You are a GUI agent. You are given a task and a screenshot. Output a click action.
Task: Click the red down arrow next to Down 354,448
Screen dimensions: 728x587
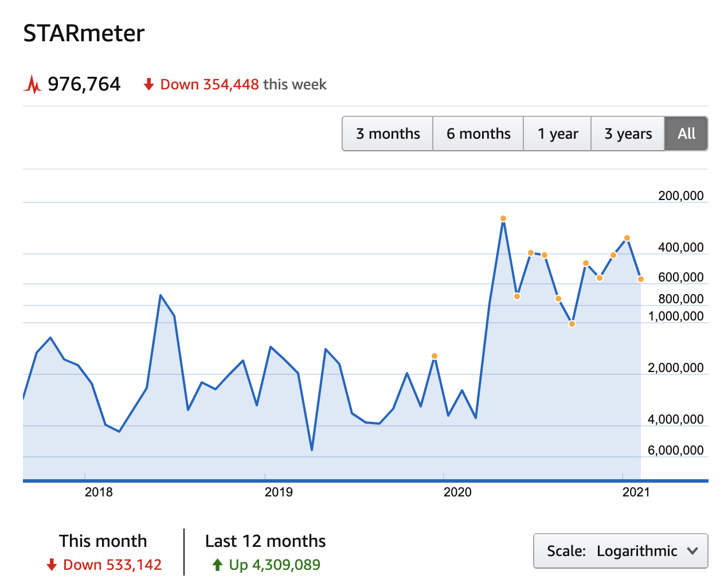149,85
